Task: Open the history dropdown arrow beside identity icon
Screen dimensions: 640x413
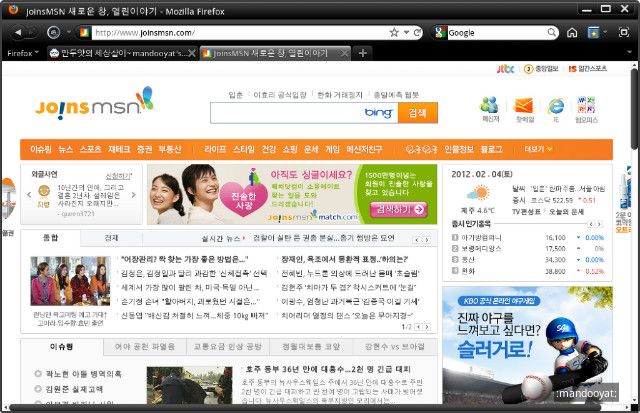Action: pyautogui.click(x=69, y=32)
